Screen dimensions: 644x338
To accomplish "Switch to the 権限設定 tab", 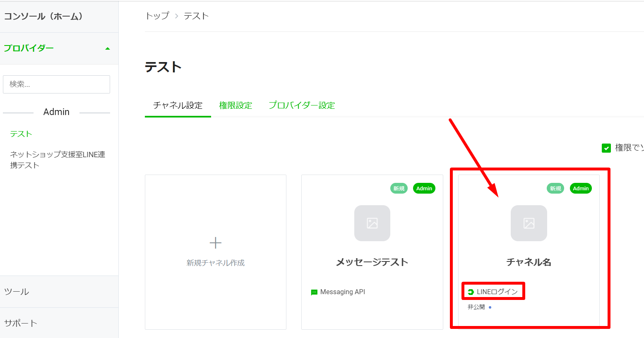I will [x=235, y=105].
